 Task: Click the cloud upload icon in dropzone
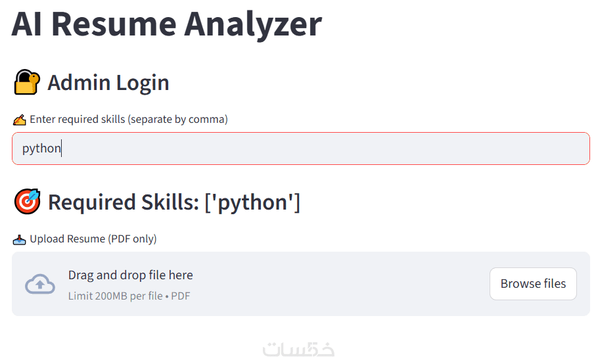(x=40, y=284)
